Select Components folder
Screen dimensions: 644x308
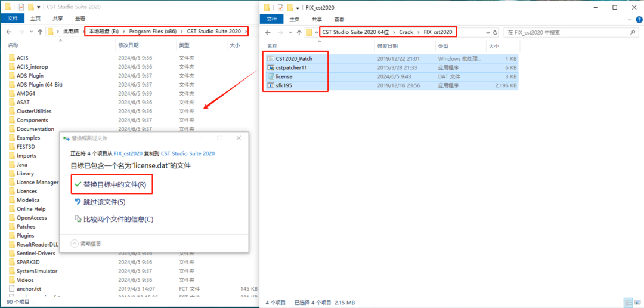coord(32,120)
